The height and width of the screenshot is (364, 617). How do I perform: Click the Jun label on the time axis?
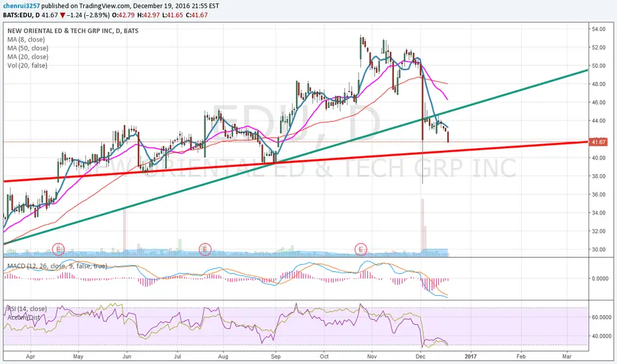(126, 357)
